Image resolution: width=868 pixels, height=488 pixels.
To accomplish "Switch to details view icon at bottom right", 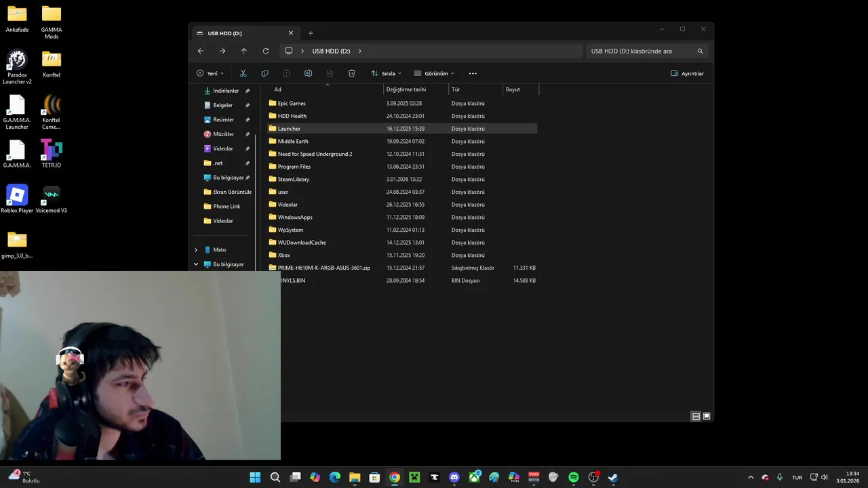I will [x=696, y=416].
